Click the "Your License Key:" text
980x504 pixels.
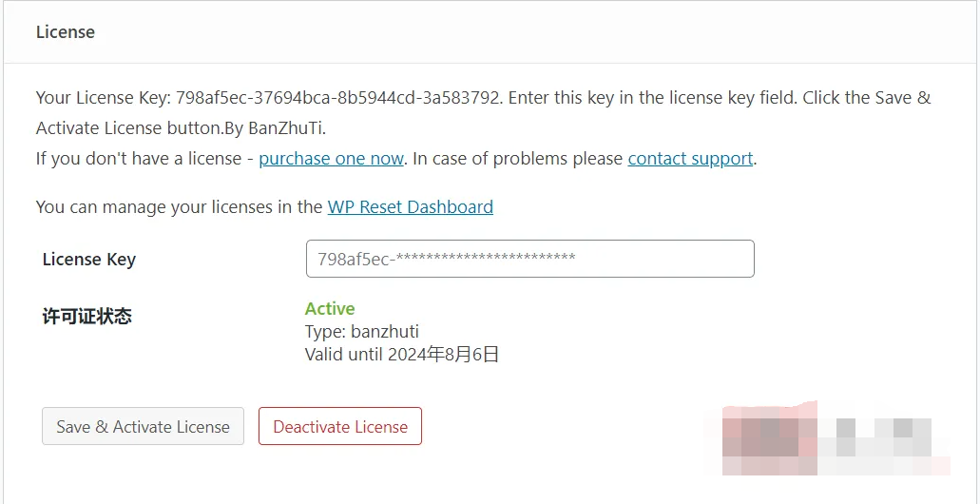104,98
